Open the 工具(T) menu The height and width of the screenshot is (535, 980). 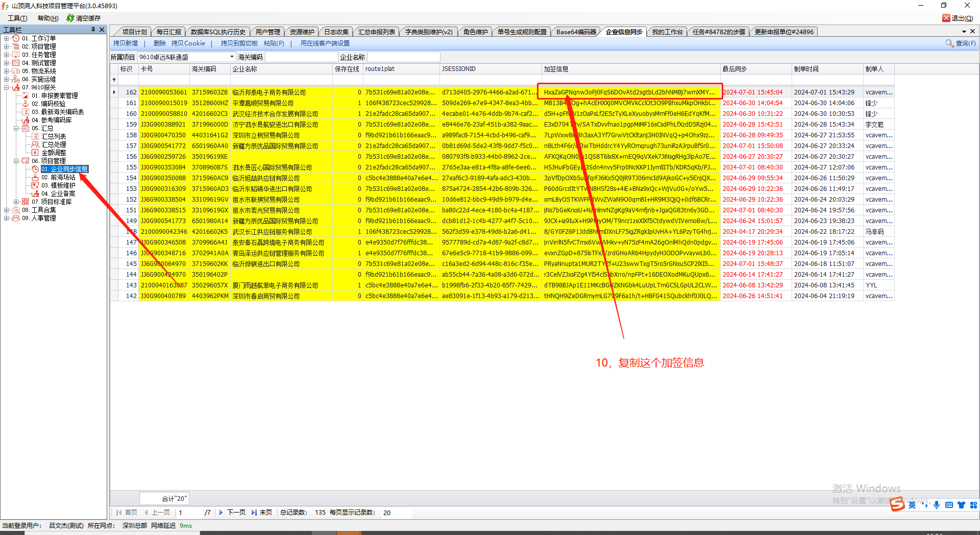pyautogui.click(x=17, y=18)
